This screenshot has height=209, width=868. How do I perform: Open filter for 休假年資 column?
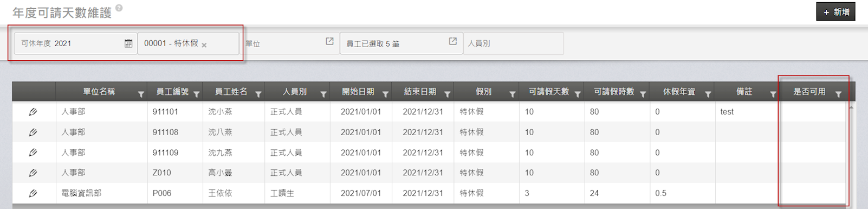[708, 94]
